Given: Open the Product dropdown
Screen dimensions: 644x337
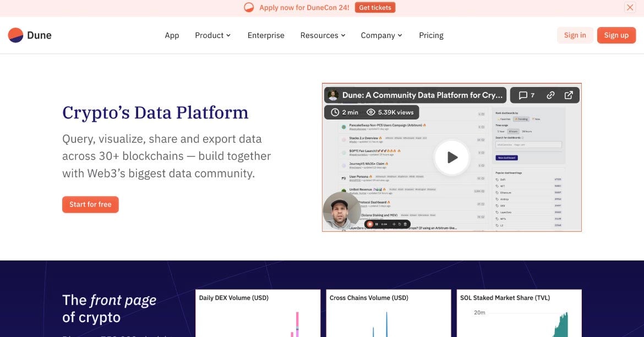Looking at the screenshot, I should (212, 35).
